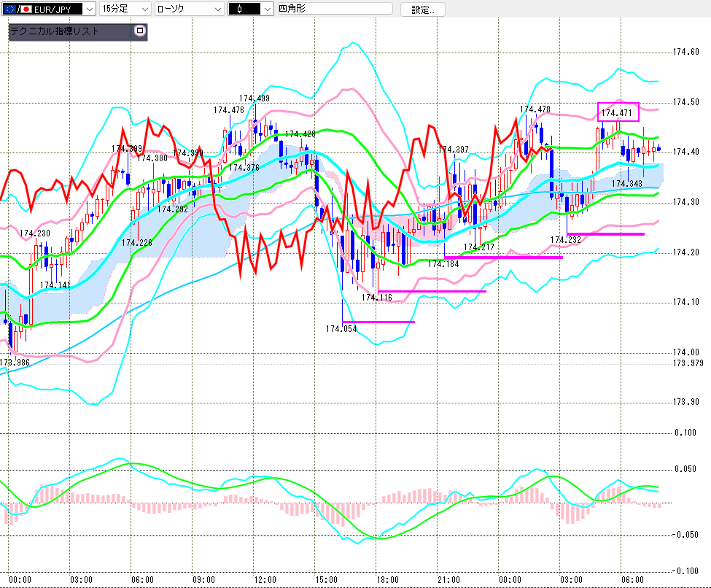The width and height of the screenshot is (711, 588).
Task: Click the 12:00 time axis label
Action: (265, 579)
